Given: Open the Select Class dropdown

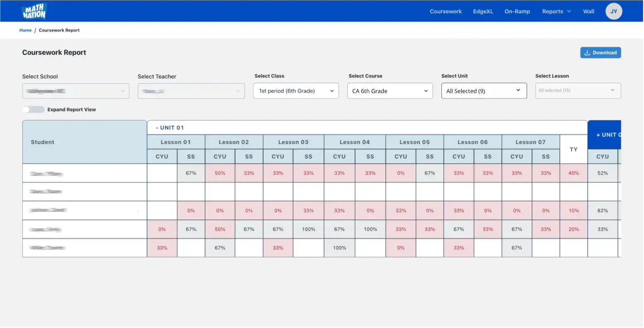Looking at the screenshot, I should [295, 91].
